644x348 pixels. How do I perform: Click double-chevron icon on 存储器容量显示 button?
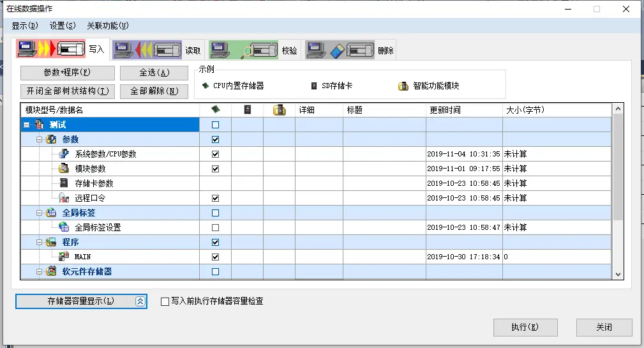(x=140, y=301)
